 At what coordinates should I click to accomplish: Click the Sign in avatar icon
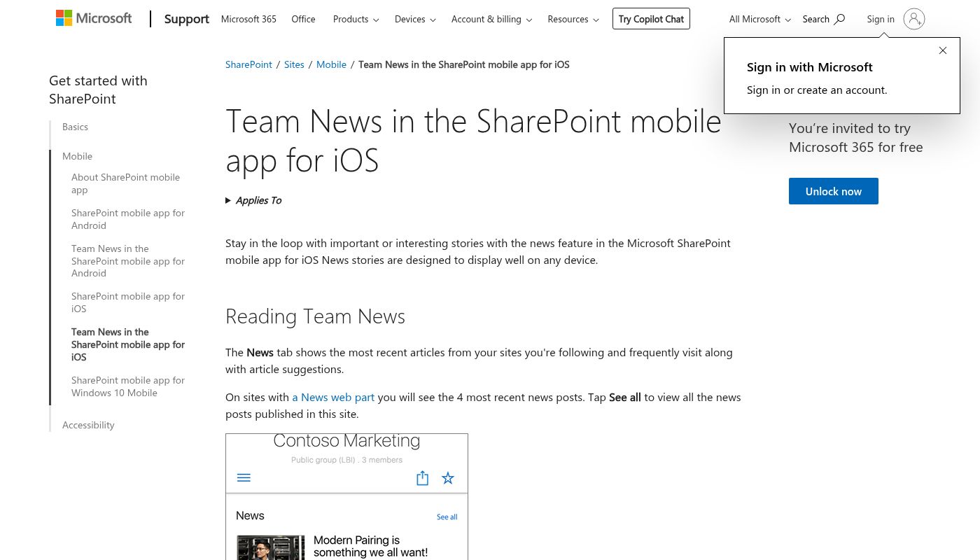point(913,19)
